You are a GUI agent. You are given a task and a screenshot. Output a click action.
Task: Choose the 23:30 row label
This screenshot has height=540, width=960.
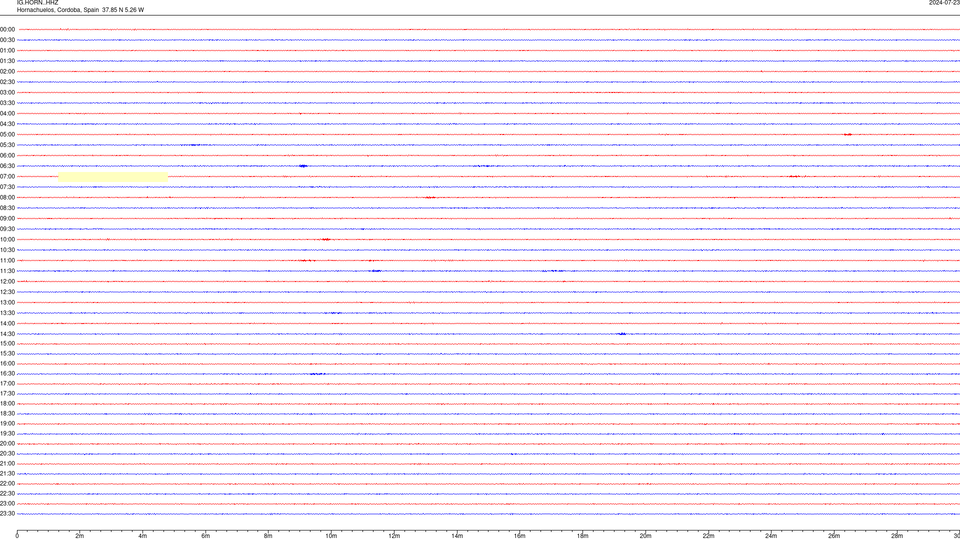[7, 514]
